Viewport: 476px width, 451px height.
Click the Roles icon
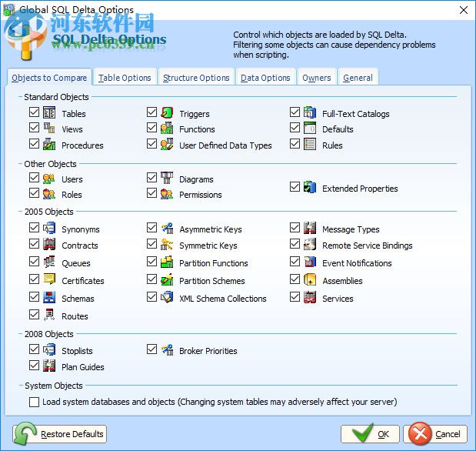point(49,194)
